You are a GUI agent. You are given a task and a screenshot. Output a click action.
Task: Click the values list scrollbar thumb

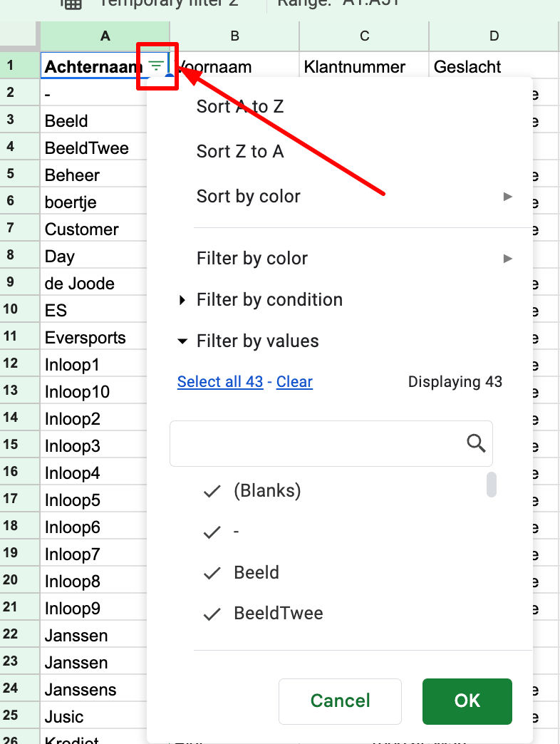[491, 485]
